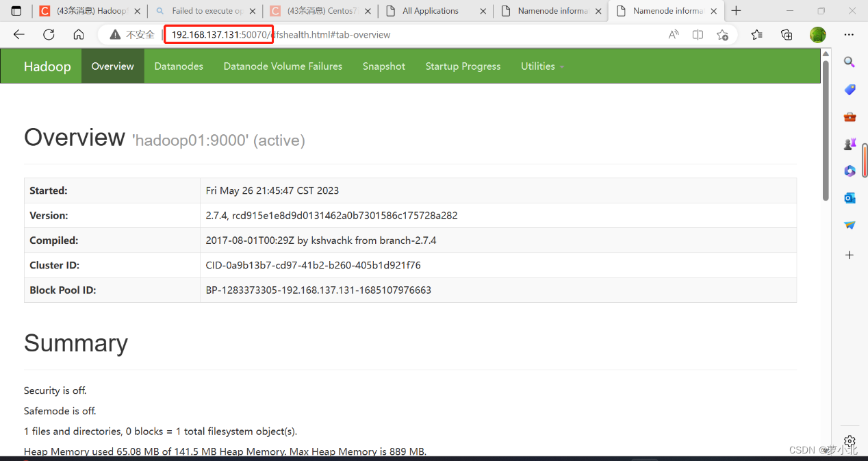Refresh the current page
Screen dimensions: 868x461
pos(49,35)
